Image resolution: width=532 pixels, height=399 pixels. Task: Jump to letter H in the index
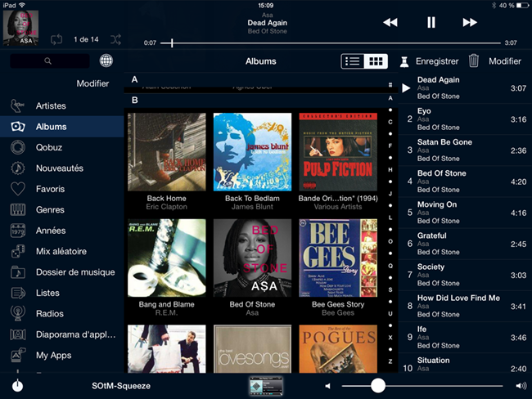390,170
